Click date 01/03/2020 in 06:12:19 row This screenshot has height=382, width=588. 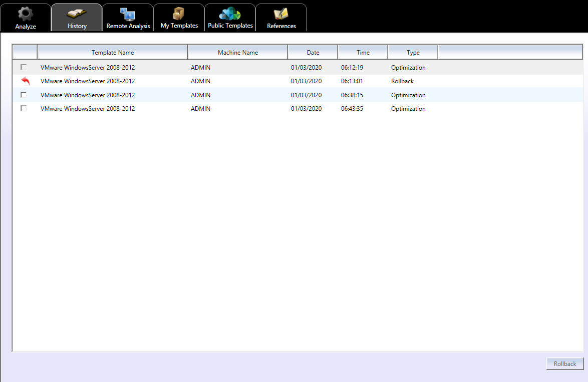[x=307, y=68]
